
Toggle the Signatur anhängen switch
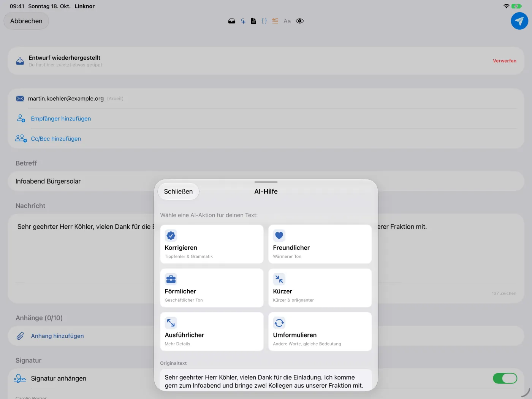pyautogui.click(x=505, y=378)
